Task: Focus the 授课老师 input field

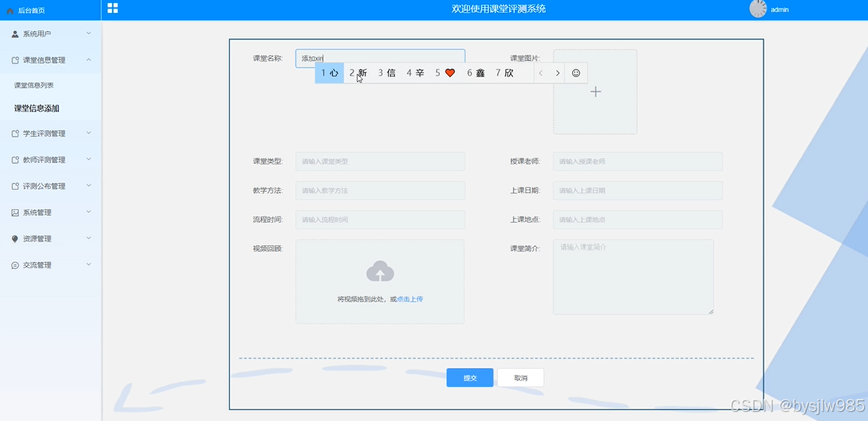Action: tap(638, 161)
